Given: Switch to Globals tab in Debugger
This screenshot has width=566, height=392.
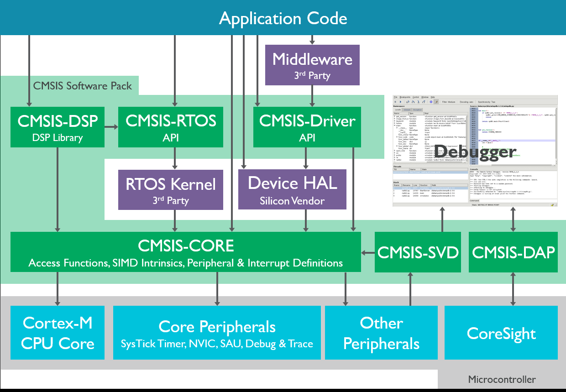Looking at the screenshot, I should (x=407, y=110).
